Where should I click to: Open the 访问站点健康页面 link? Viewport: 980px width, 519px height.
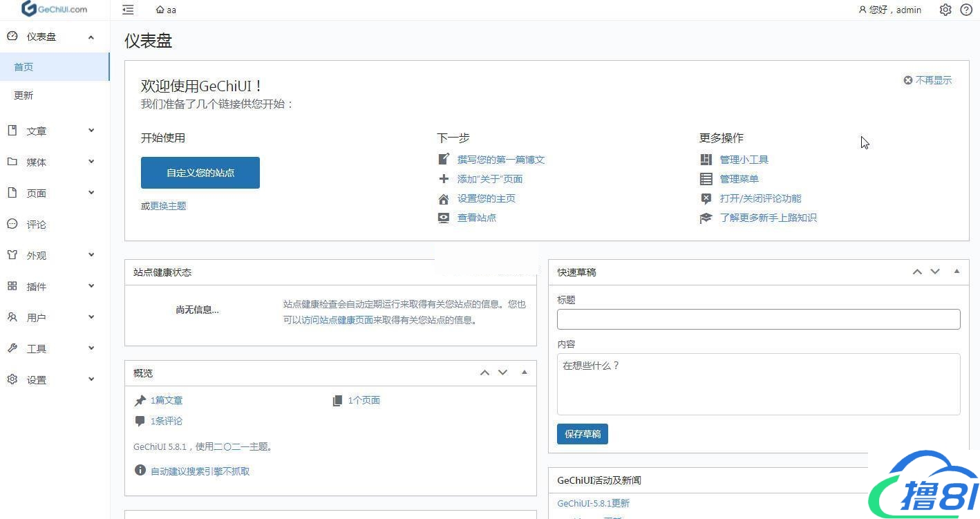point(337,320)
